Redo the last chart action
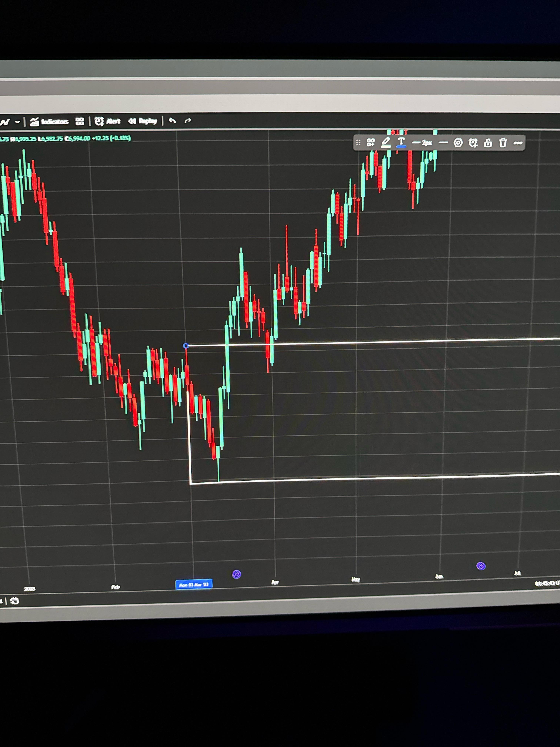The height and width of the screenshot is (747, 560). (x=188, y=121)
